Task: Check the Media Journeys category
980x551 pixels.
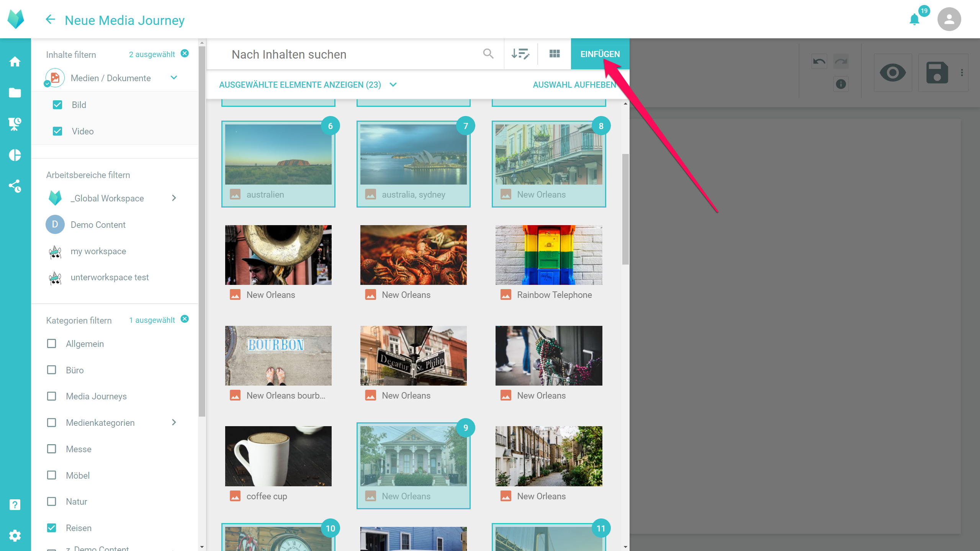Action: [x=51, y=396]
